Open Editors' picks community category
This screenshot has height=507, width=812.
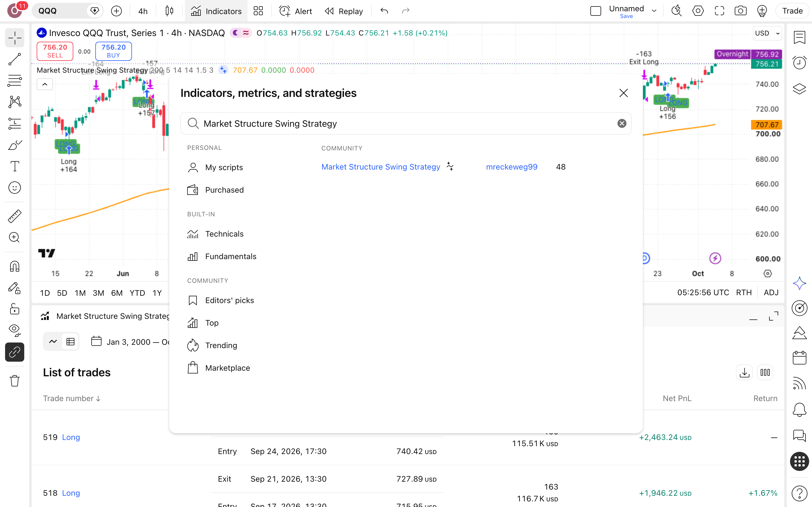click(230, 300)
